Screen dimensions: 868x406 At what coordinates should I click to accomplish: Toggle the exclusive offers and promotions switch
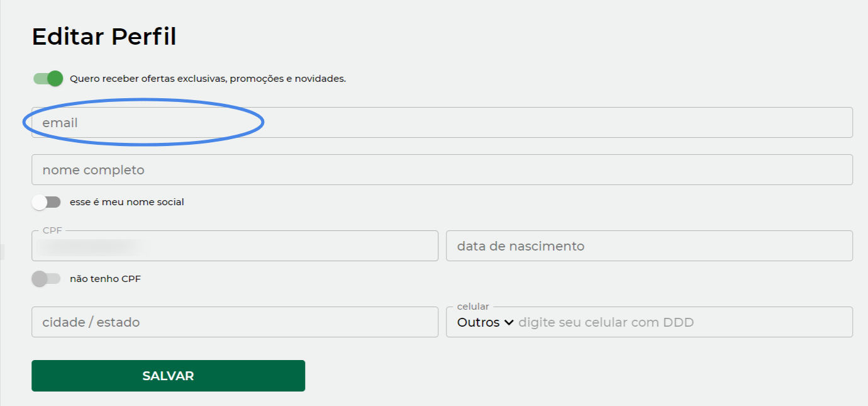click(48, 79)
